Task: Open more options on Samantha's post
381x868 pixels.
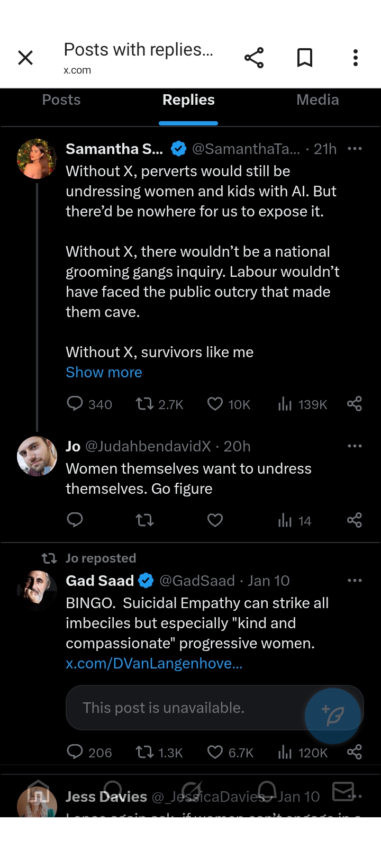Action: [x=355, y=149]
